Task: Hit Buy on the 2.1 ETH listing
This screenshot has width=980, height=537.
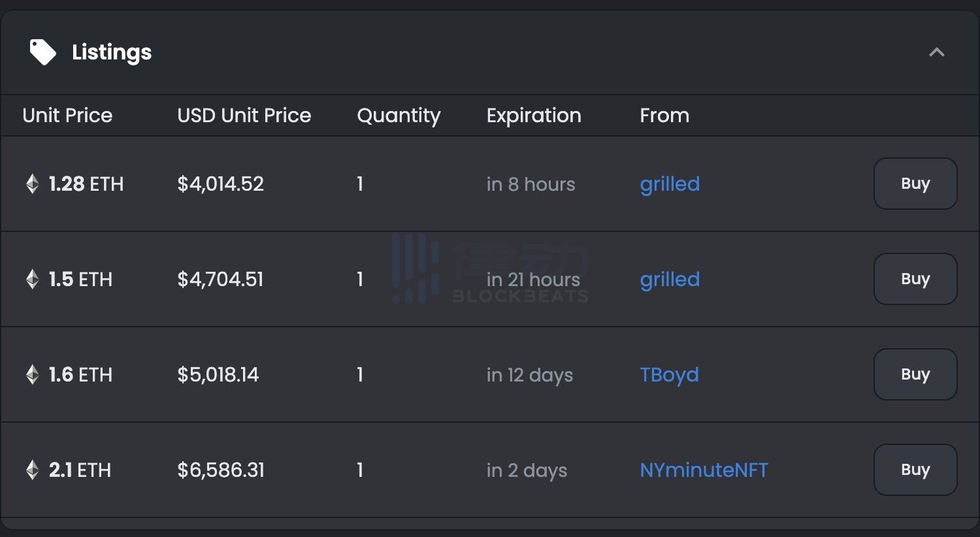Action: point(915,470)
